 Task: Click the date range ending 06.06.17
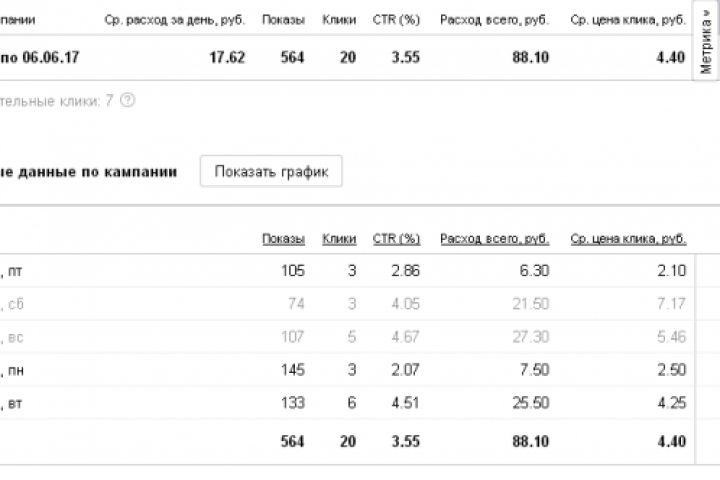pos(40,57)
